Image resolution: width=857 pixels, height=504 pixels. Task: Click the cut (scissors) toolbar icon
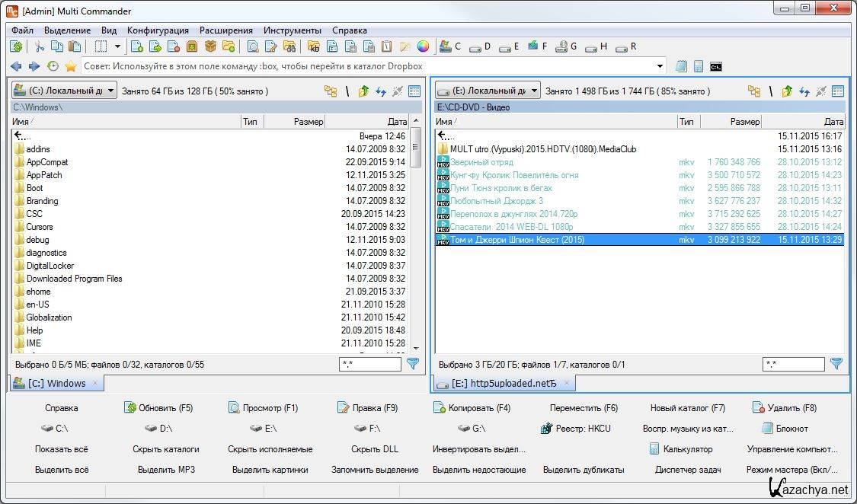(x=40, y=47)
